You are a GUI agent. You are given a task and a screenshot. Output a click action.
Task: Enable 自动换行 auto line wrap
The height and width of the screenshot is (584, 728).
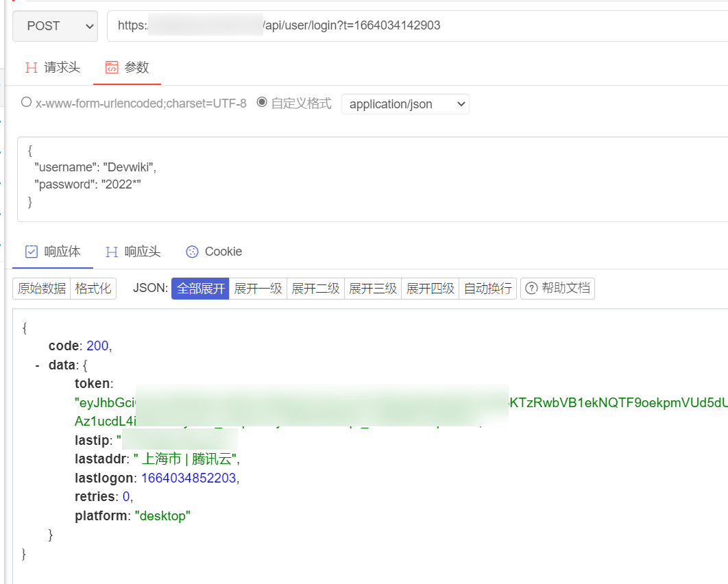(487, 288)
